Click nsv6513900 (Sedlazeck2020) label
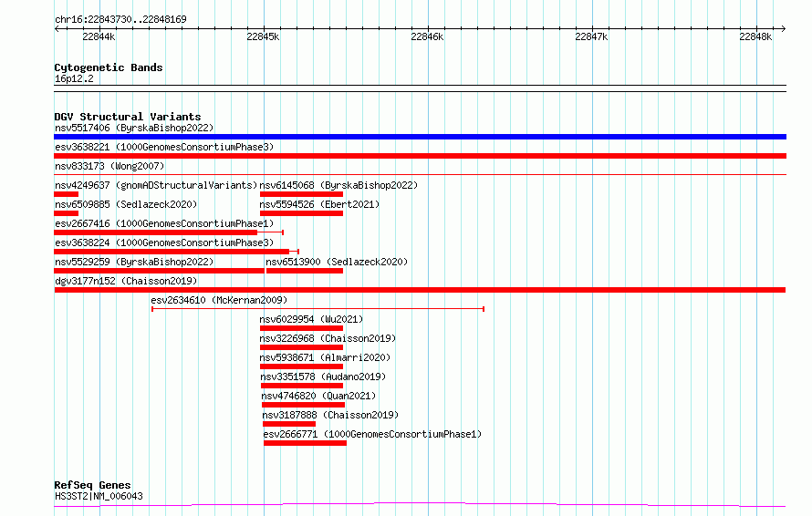 point(337,262)
